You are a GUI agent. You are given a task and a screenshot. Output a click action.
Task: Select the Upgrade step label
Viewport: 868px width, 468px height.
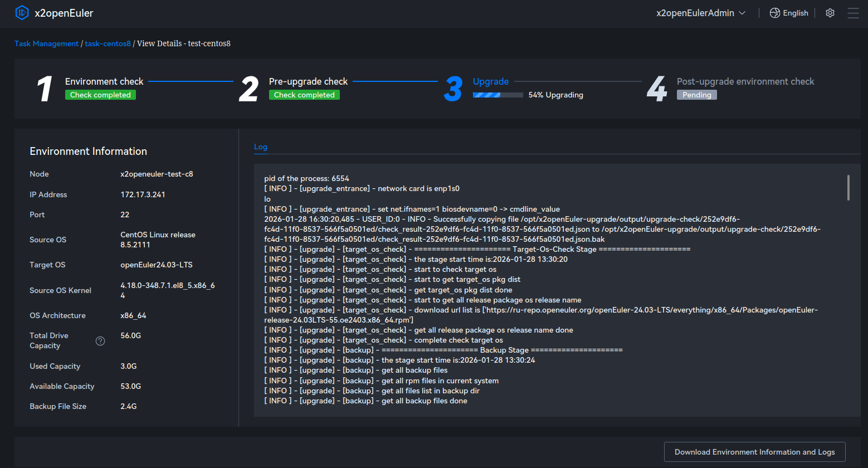point(490,81)
